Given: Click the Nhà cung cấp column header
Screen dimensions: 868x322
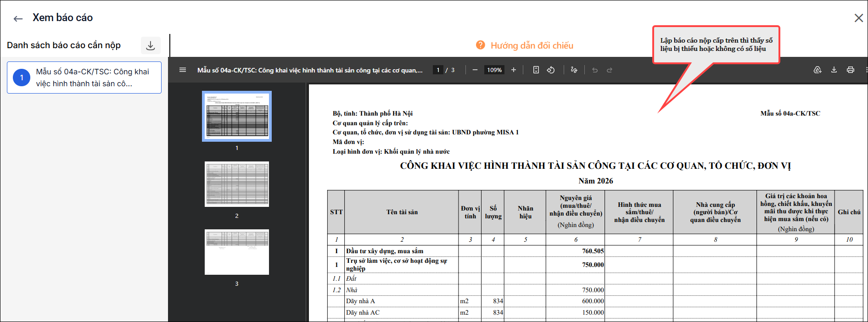Looking at the screenshot, I should (x=715, y=212).
